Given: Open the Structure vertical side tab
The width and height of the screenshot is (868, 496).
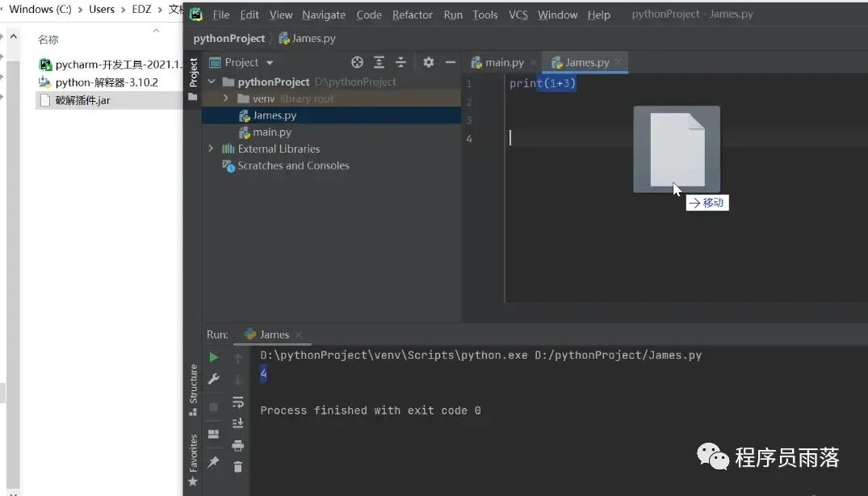Looking at the screenshot, I should click(x=193, y=389).
